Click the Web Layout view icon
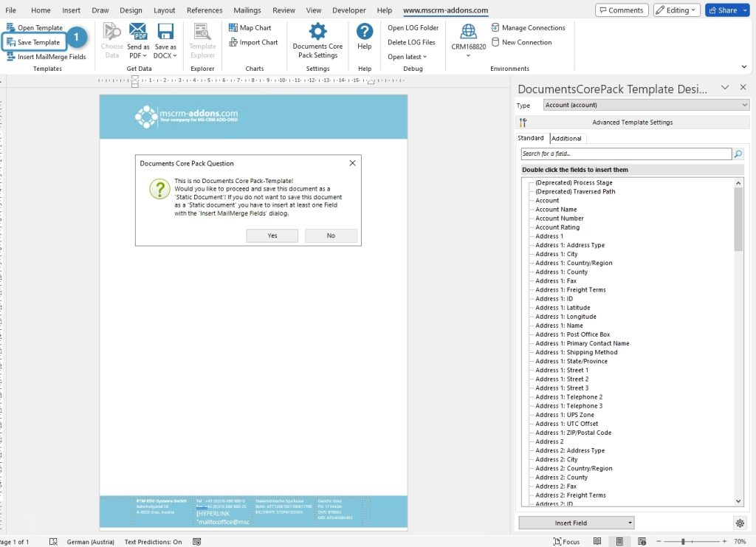The width and height of the screenshot is (756, 547). pyautogui.click(x=642, y=542)
